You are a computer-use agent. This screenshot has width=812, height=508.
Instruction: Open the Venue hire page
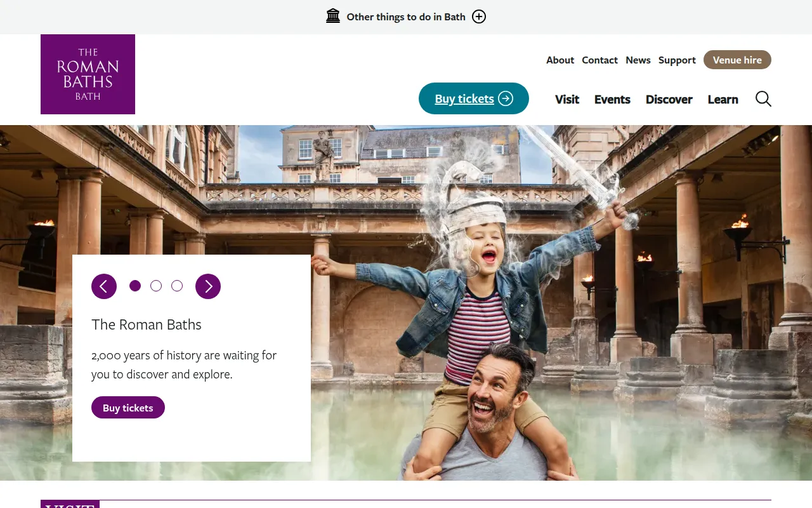[x=737, y=60]
